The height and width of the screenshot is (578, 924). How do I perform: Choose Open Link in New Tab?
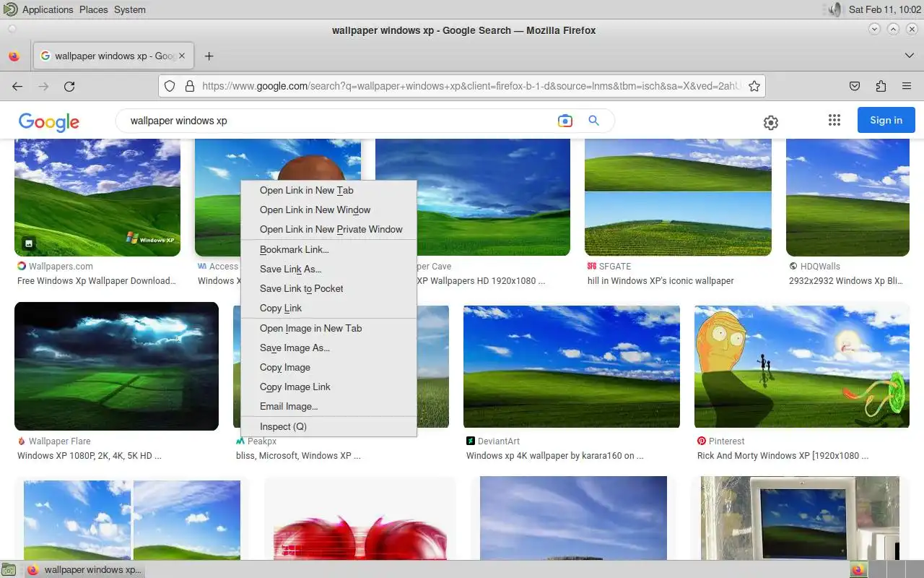[x=328, y=190]
